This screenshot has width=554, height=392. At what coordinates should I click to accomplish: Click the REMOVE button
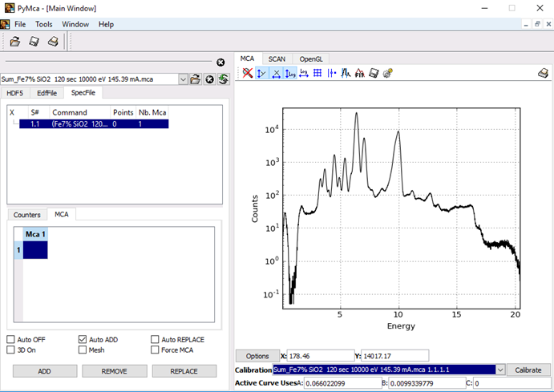(x=115, y=371)
